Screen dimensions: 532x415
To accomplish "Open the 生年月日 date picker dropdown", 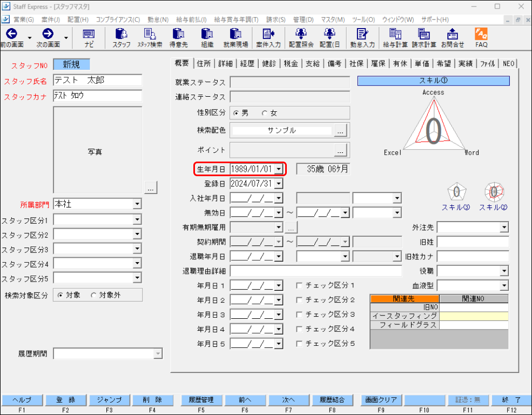I will pyautogui.click(x=279, y=169).
